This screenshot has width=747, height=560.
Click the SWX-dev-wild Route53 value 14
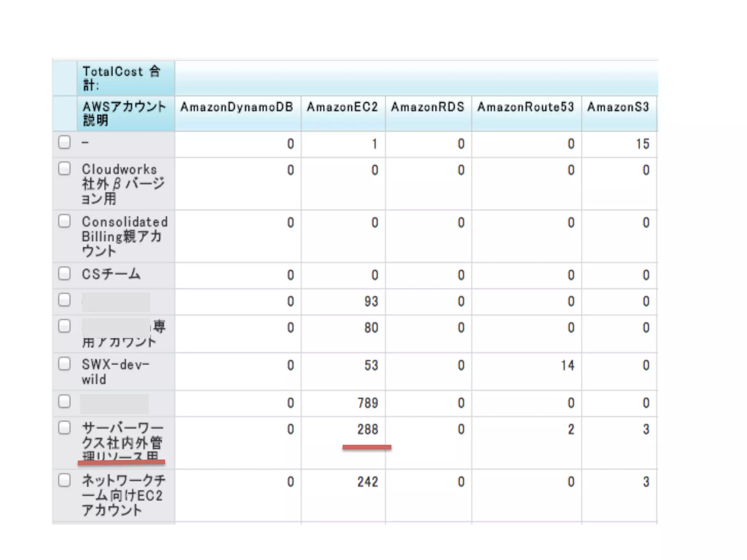point(567,366)
